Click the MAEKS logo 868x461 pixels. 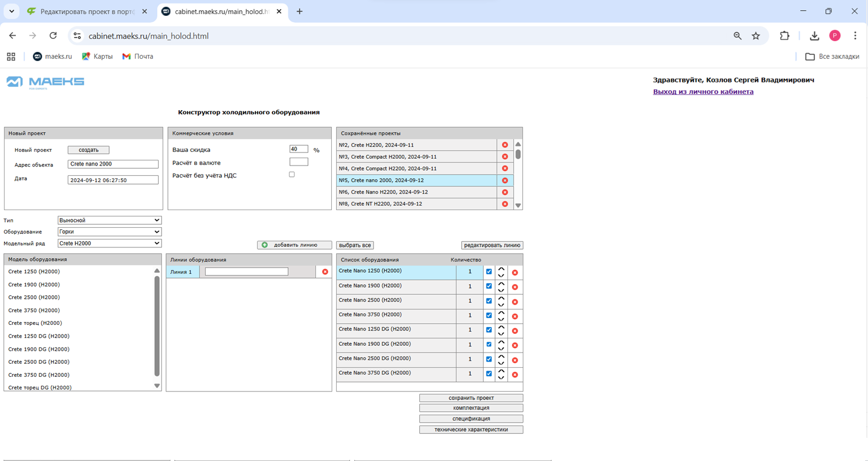[x=45, y=82]
